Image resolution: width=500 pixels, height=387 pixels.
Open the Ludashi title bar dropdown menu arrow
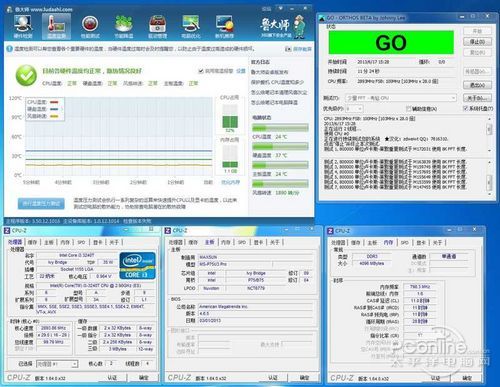281,8
